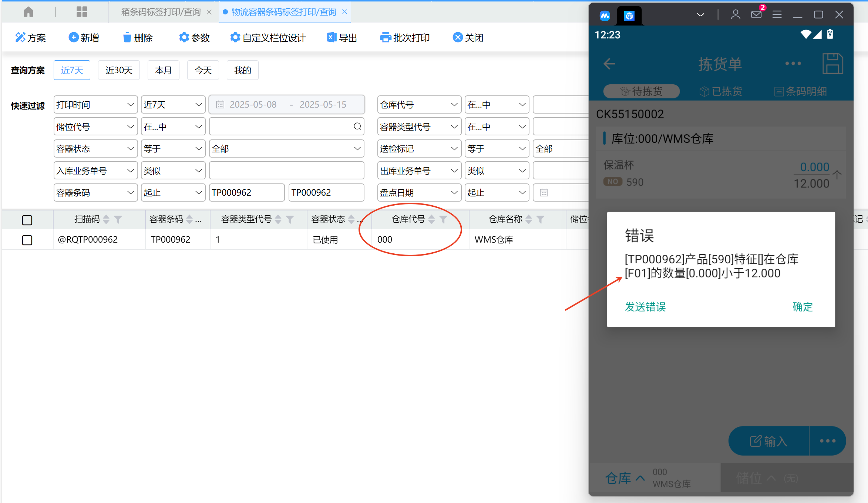Open the three-dot menu in 拣货单 header
This screenshot has width=868, height=503.
pos(793,64)
